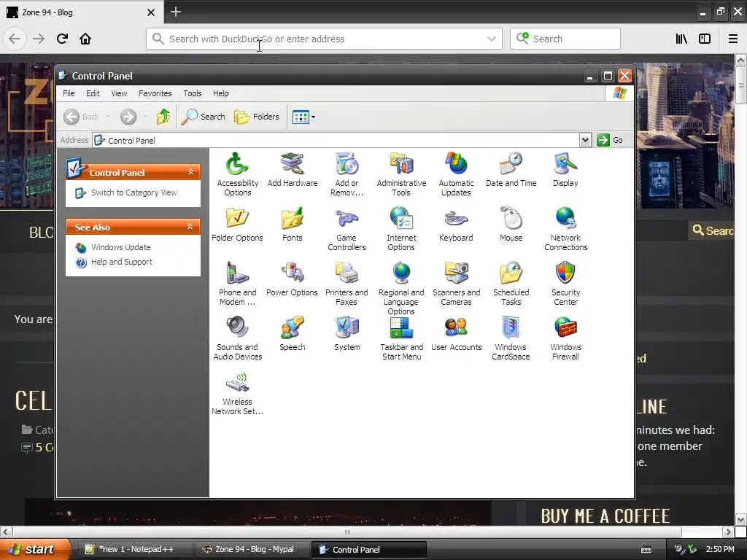Click the browser Search box

(565, 39)
